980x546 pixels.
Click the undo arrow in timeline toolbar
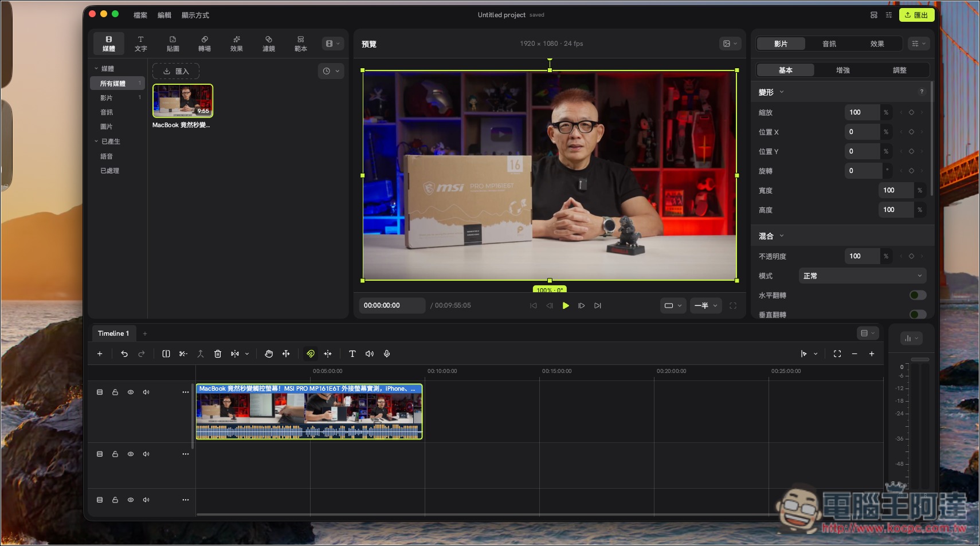[x=124, y=354]
